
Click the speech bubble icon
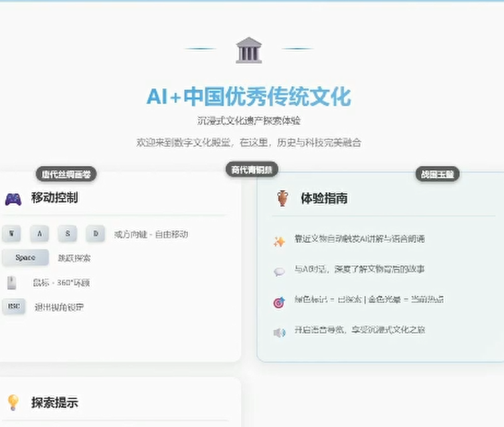pos(279,272)
